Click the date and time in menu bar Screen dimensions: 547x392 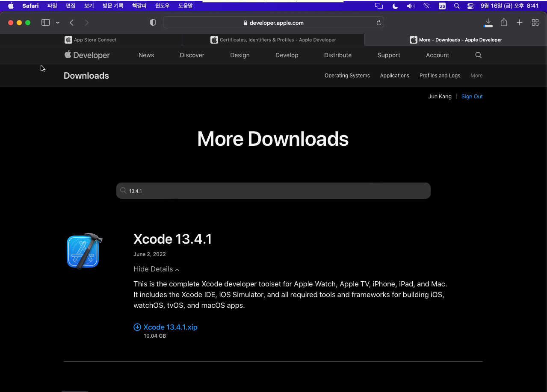[x=509, y=6]
